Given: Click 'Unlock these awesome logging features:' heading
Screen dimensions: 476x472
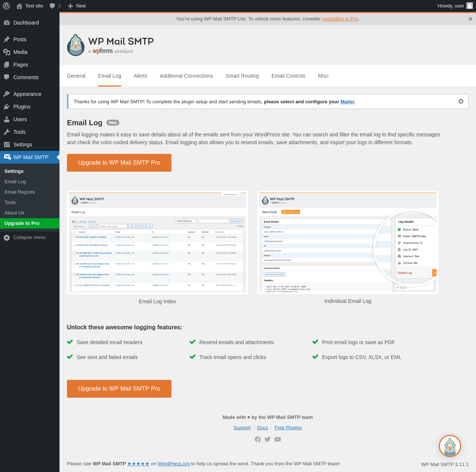Looking at the screenshot, I should pyautogui.click(x=125, y=327).
